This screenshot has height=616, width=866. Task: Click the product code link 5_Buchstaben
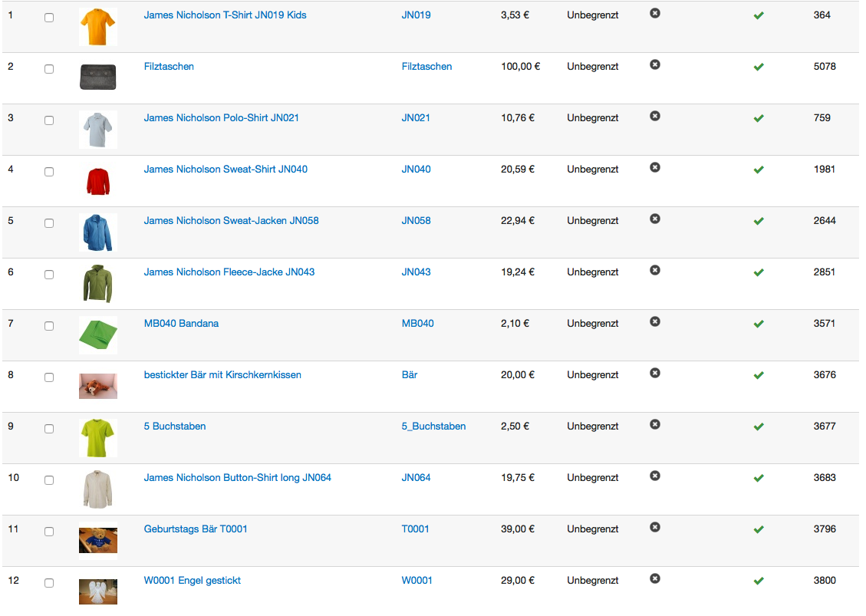pos(433,426)
